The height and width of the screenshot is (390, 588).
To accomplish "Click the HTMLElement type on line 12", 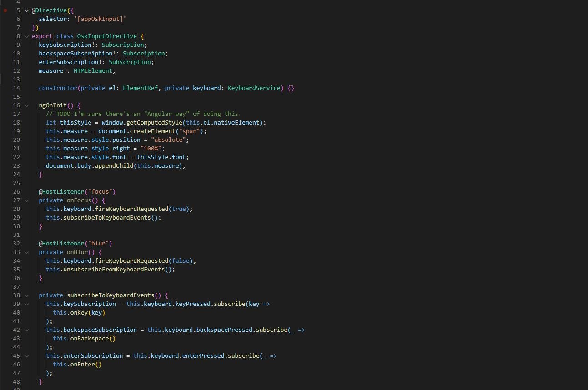I will pyautogui.click(x=93, y=70).
